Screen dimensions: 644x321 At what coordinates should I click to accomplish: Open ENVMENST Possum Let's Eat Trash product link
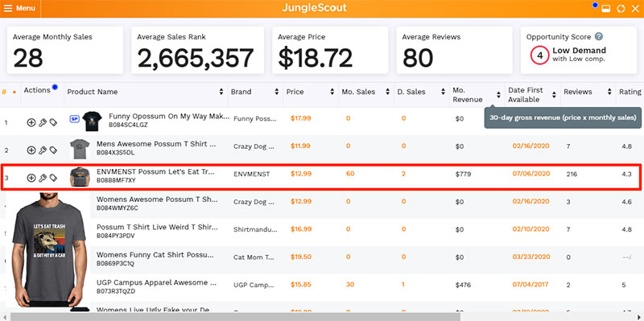[x=155, y=172]
